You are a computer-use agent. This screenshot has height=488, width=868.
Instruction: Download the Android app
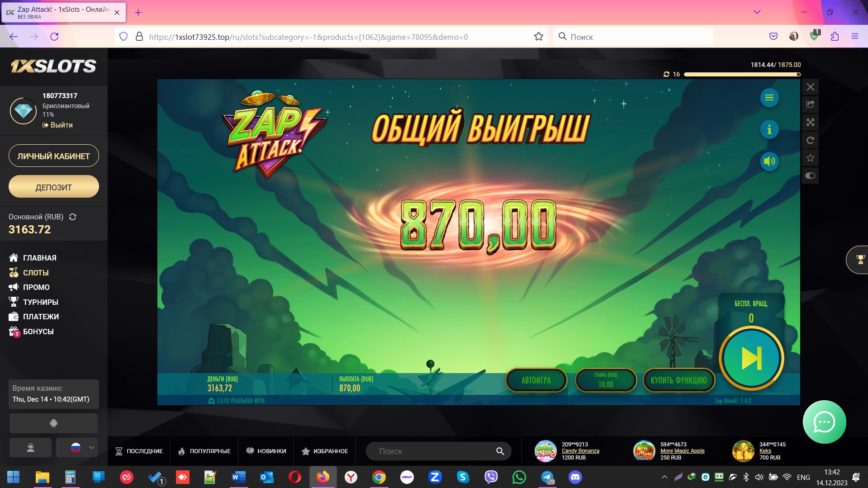click(x=53, y=423)
